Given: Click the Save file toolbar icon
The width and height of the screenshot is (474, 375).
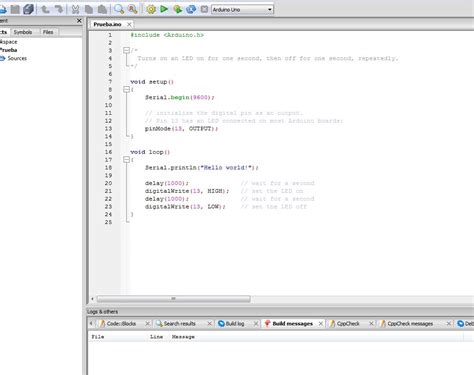Looking at the screenshot, I should pyautogui.click(x=15, y=9).
